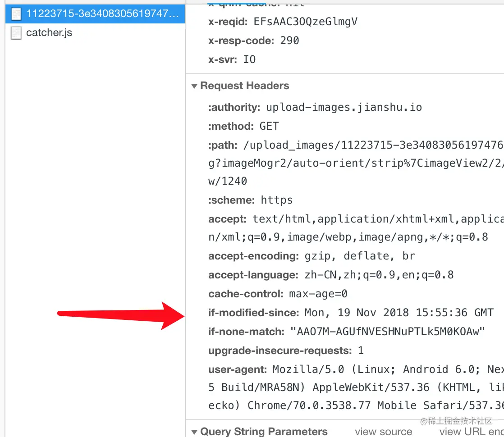
Task: Select the catcher.js request row
Action: (95, 32)
